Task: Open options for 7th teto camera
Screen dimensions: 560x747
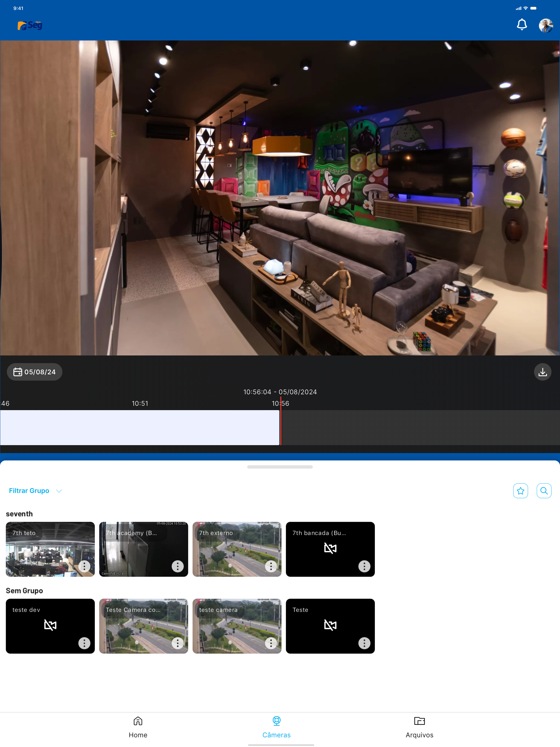Action: 84,566
